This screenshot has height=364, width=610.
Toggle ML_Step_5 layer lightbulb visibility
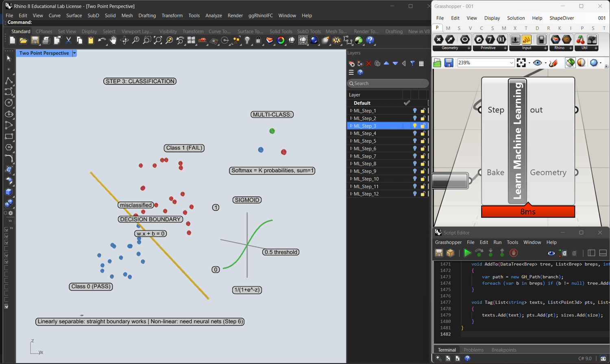point(415,141)
